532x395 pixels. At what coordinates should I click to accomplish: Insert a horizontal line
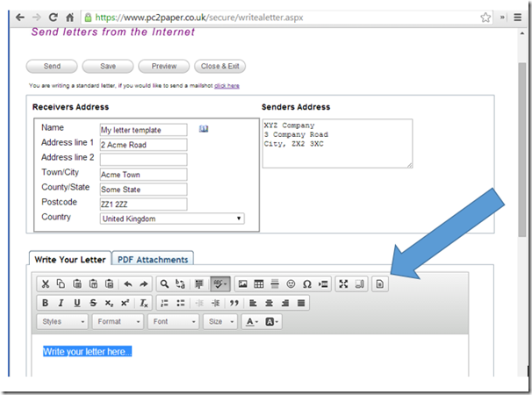click(275, 284)
